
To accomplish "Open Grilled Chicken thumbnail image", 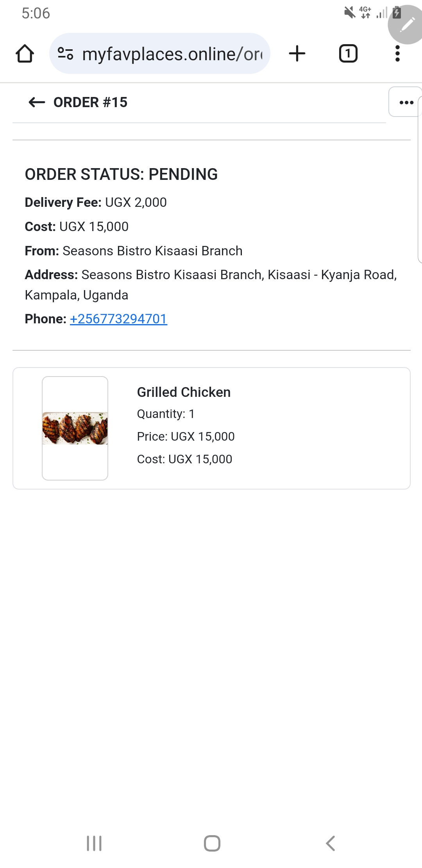I will click(x=75, y=428).
